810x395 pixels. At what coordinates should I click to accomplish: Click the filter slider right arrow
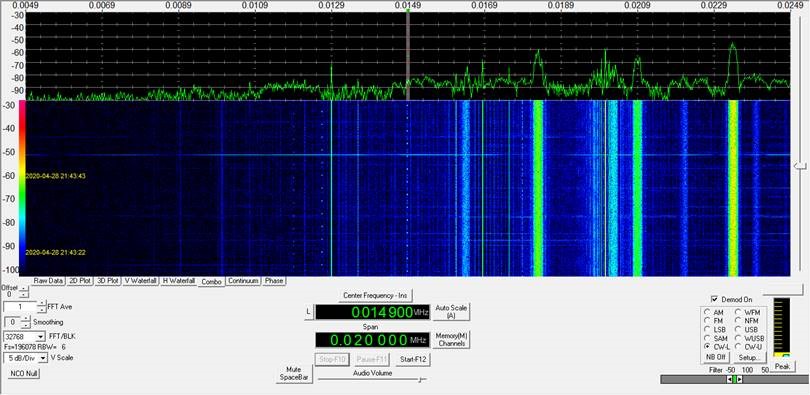pos(740,380)
